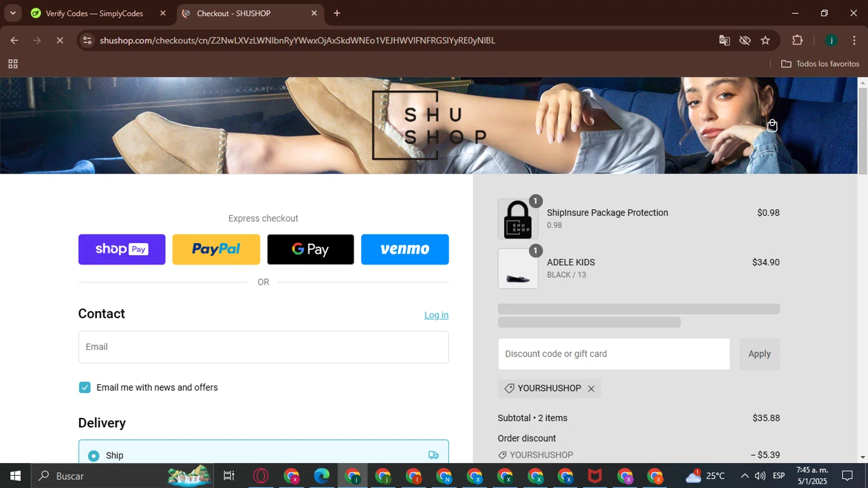Click the ShipInsure Package Protection thumbnail
The image size is (868, 488).
518,219
